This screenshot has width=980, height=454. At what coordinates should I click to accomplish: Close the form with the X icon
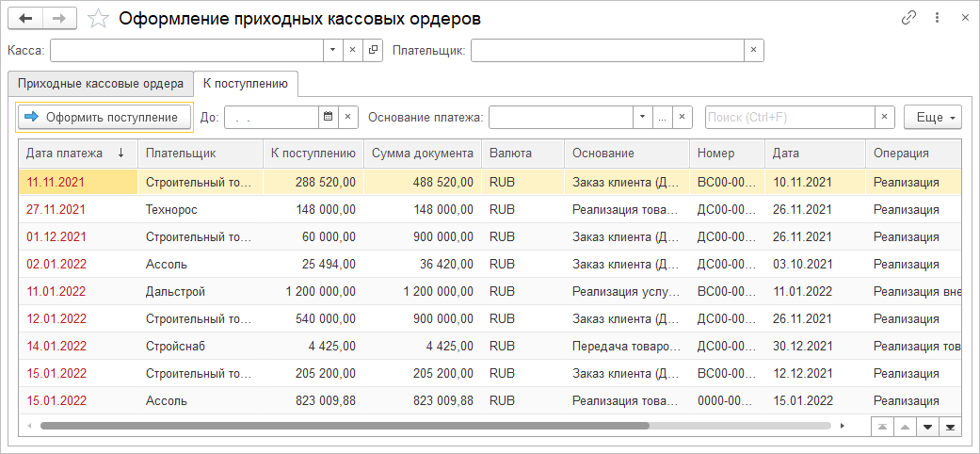pyautogui.click(x=965, y=18)
